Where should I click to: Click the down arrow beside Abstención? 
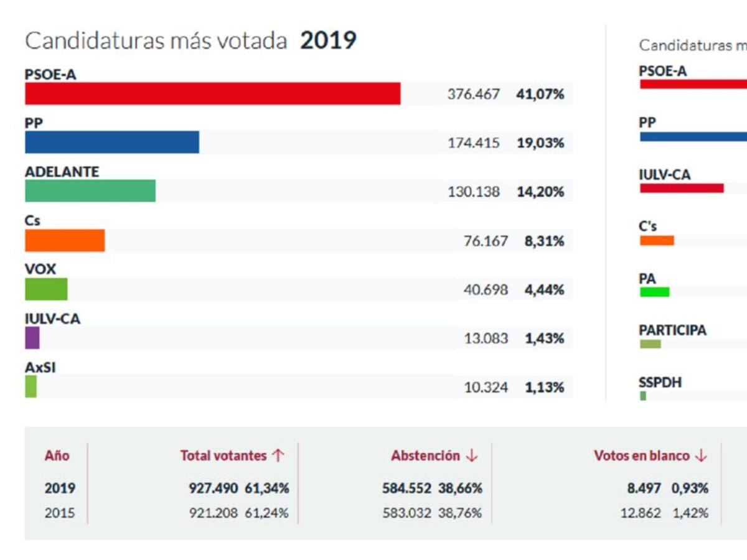tap(471, 455)
